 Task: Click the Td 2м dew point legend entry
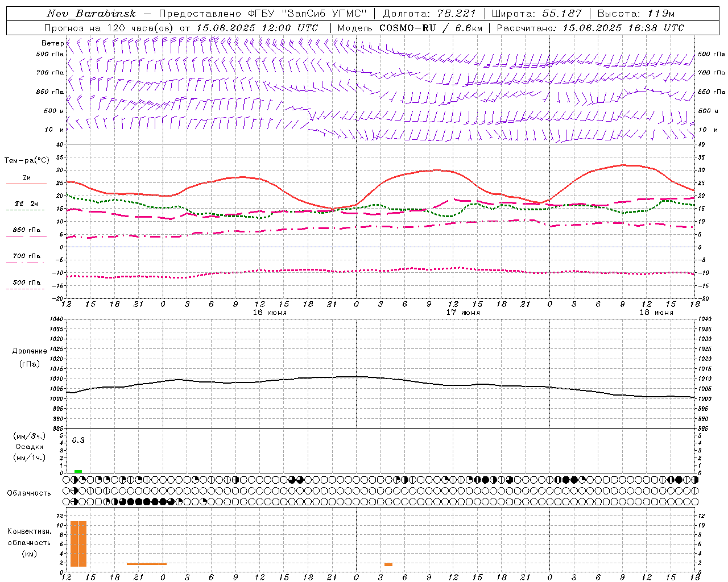(x=27, y=203)
